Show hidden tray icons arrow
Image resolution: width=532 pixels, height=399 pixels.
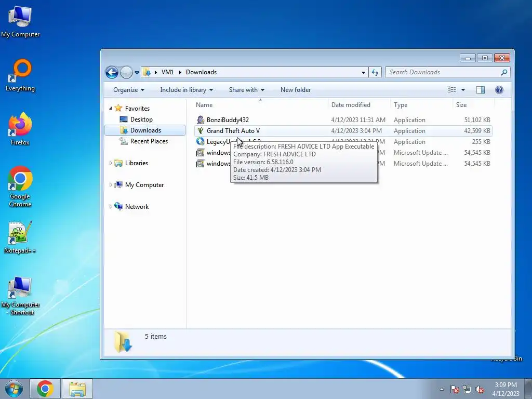pos(442,389)
